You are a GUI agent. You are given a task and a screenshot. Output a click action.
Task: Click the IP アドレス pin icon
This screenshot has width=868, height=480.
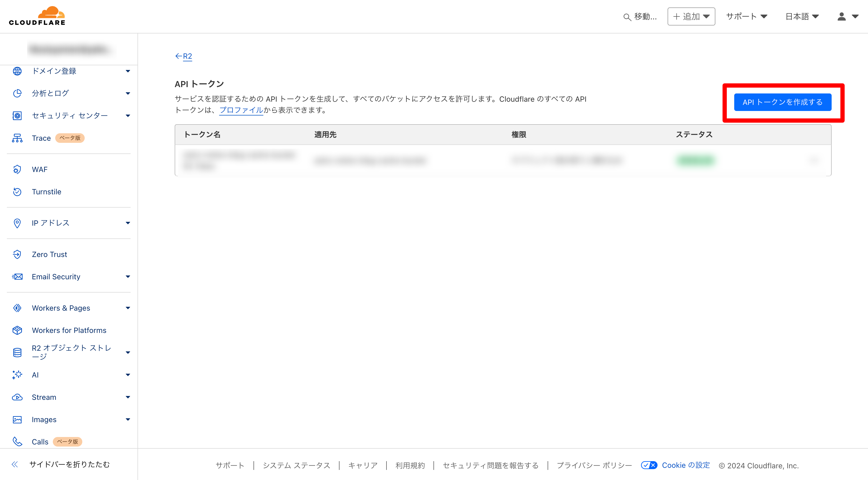pyautogui.click(x=17, y=223)
